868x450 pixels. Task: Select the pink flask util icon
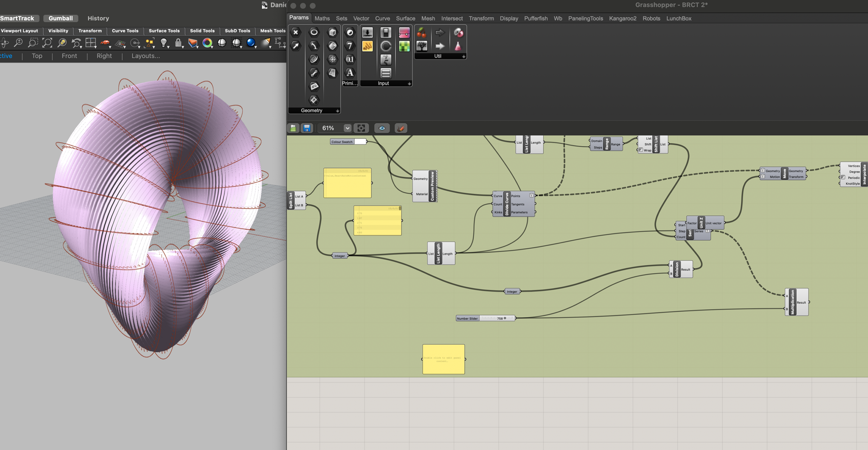(x=458, y=46)
